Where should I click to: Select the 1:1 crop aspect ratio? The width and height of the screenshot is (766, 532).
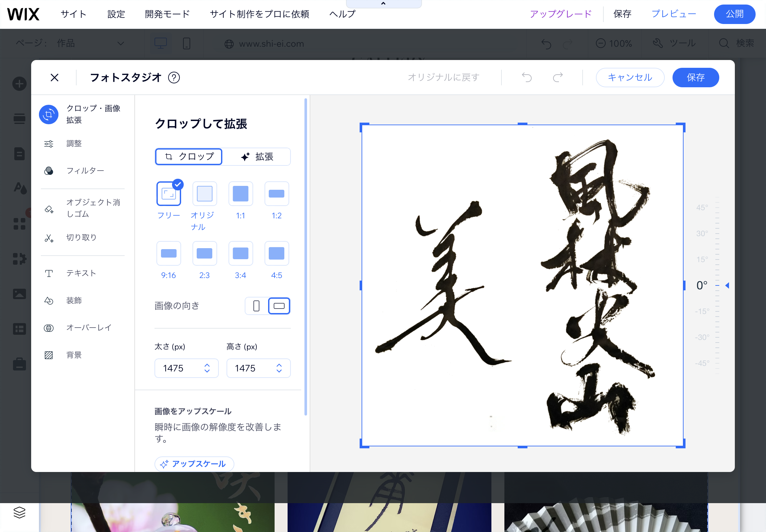pos(241,194)
